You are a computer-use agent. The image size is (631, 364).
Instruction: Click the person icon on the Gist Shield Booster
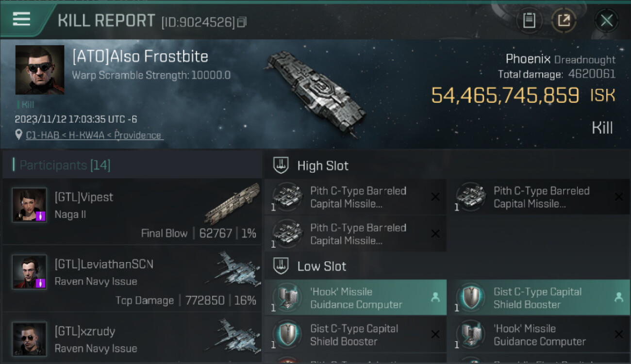coord(619,298)
